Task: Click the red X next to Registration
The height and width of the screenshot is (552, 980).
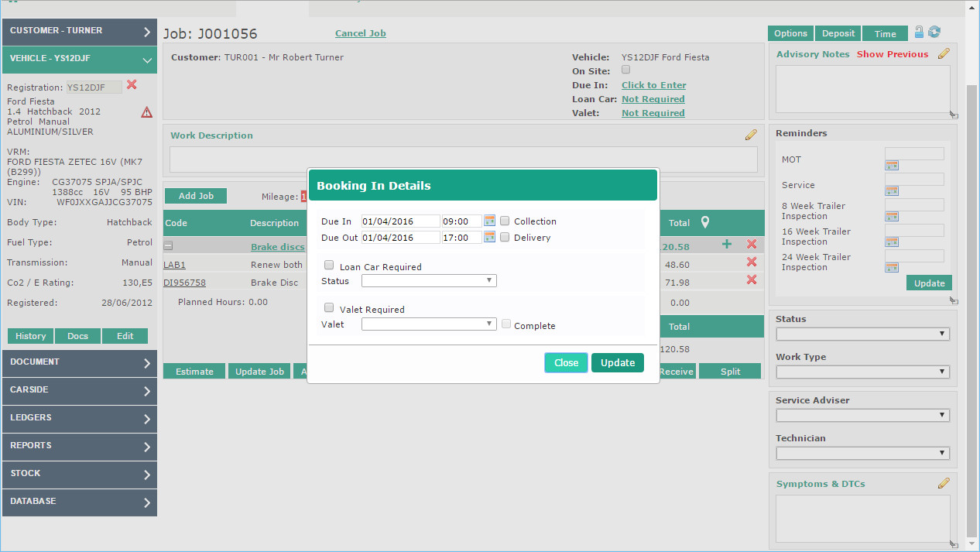Action: pos(132,85)
